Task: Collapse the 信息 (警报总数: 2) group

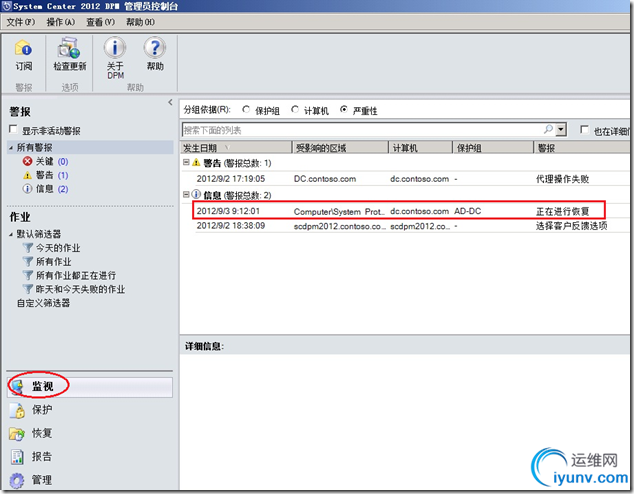Action: (x=186, y=194)
